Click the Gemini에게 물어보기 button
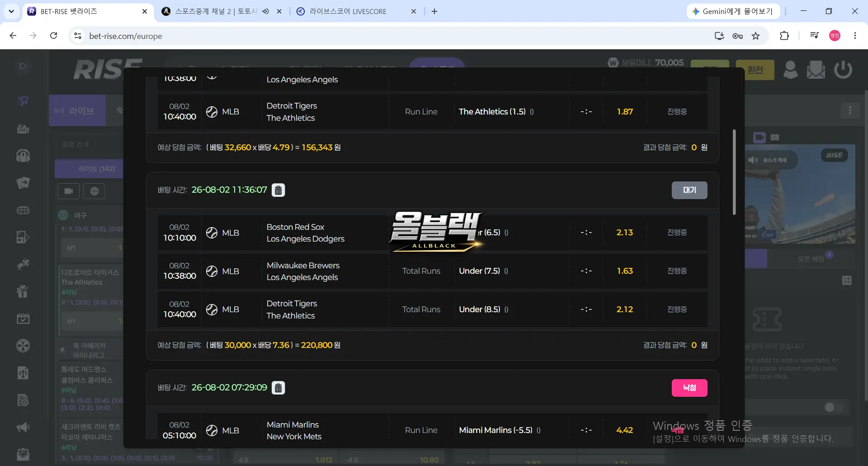 point(733,11)
